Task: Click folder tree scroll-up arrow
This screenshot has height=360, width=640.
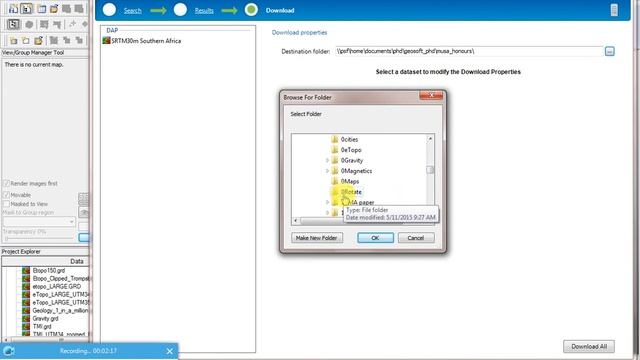Action: click(430, 139)
